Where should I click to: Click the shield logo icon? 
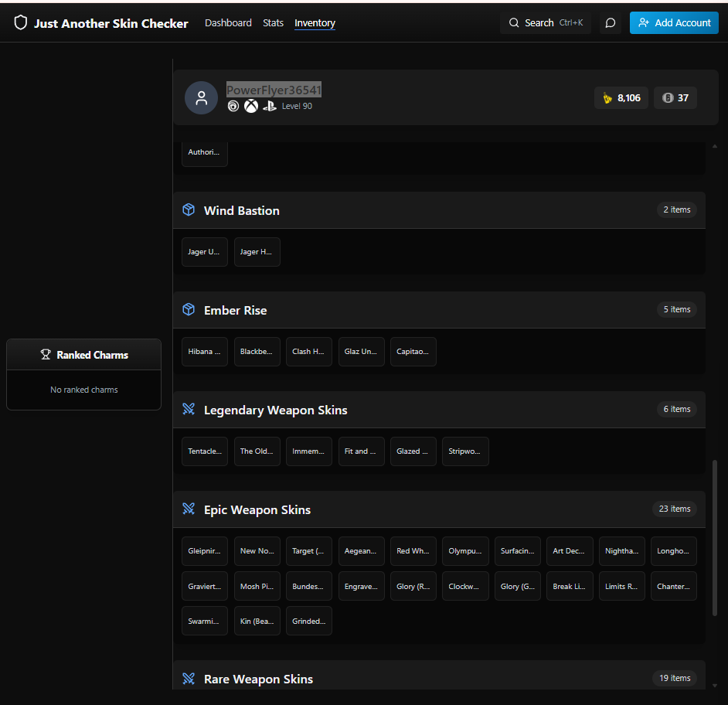(20, 22)
